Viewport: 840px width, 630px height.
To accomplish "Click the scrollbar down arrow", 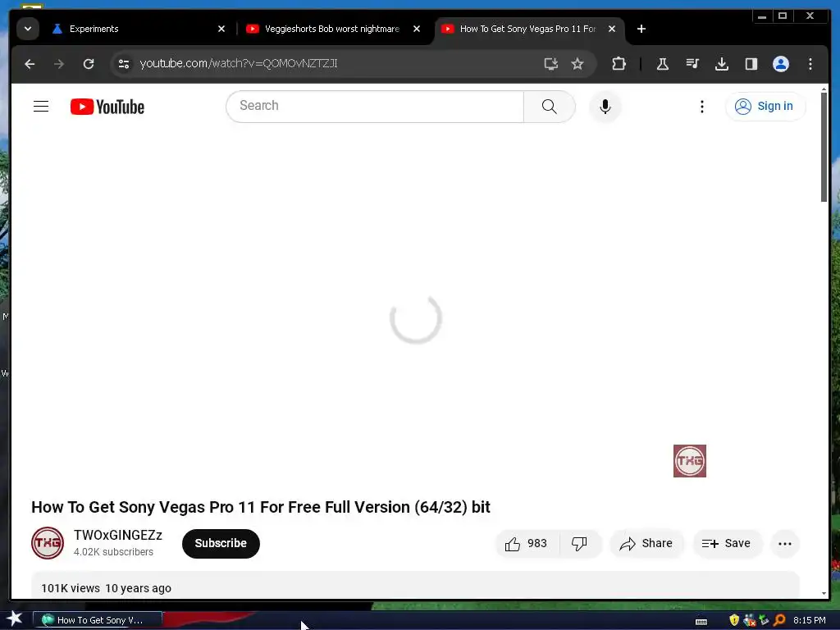I will click(x=824, y=593).
